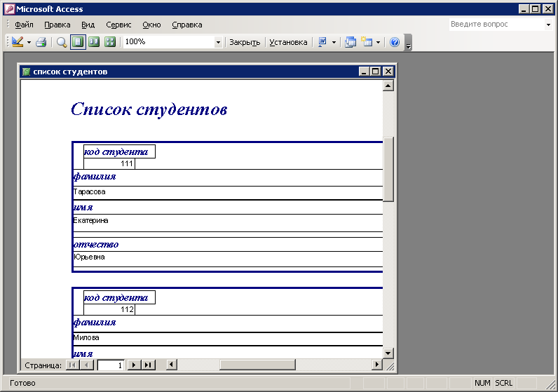Click the Microsoft Access key icon

click(x=10, y=9)
